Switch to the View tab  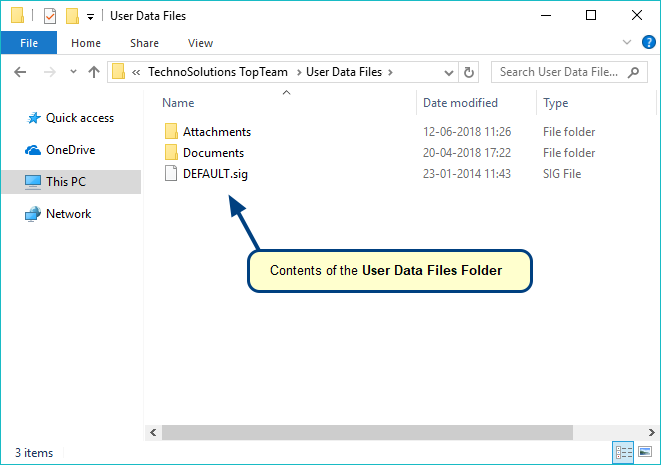point(200,43)
